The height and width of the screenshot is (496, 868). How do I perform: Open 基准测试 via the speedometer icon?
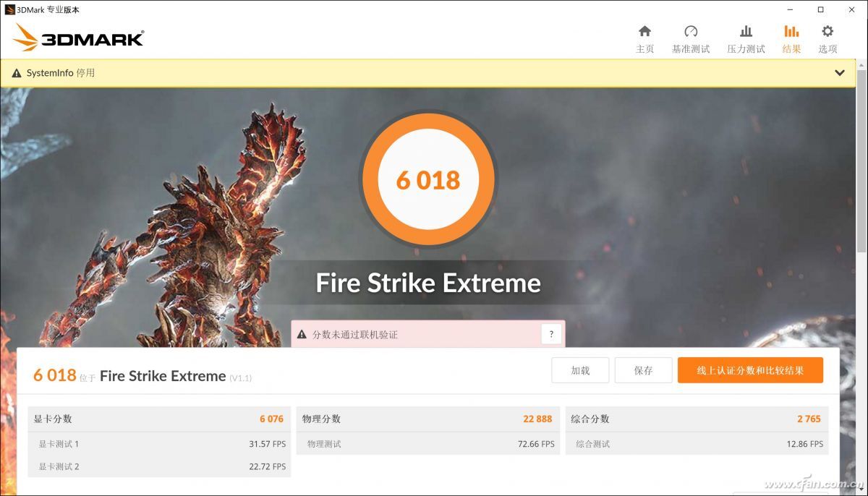click(x=692, y=32)
